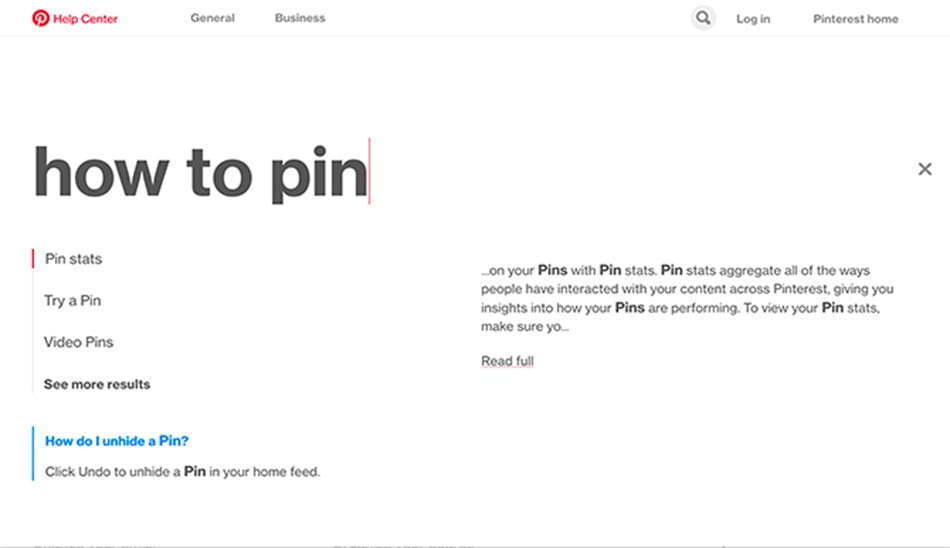This screenshot has width=950, height=548.
Task: Close the search overlay with the X
Action: click(x=925, y=169)
